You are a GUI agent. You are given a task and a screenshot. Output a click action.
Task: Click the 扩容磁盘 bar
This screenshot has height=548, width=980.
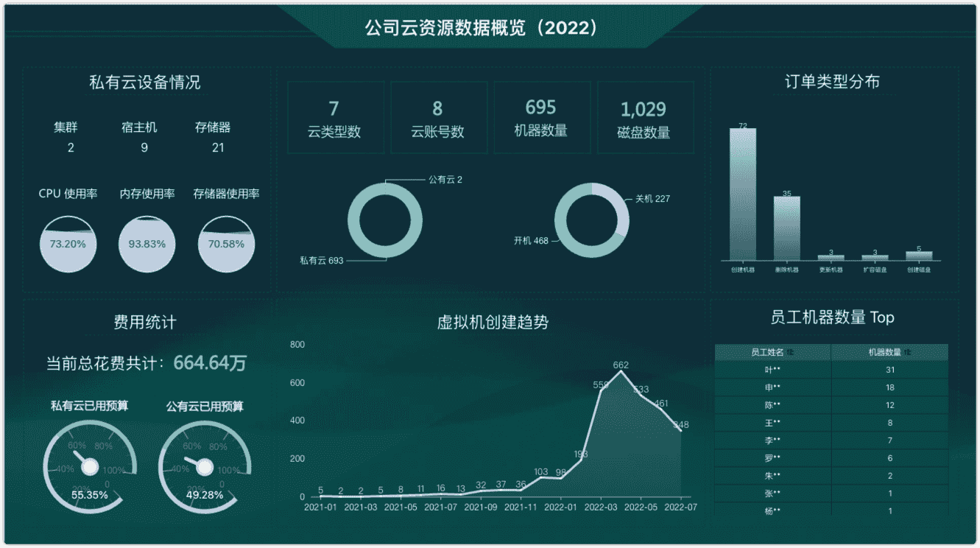click(x=875, y=258)
